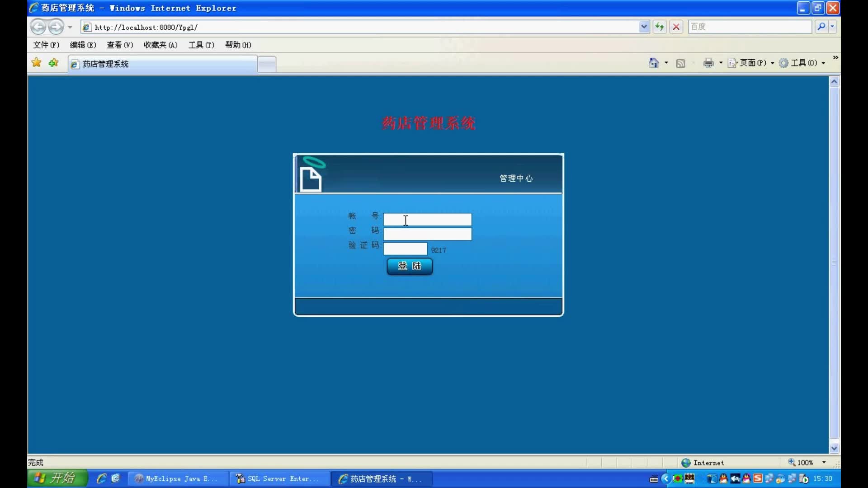Click the 9217 verification code text
The image size is (868, 488).
click(439, 250)
